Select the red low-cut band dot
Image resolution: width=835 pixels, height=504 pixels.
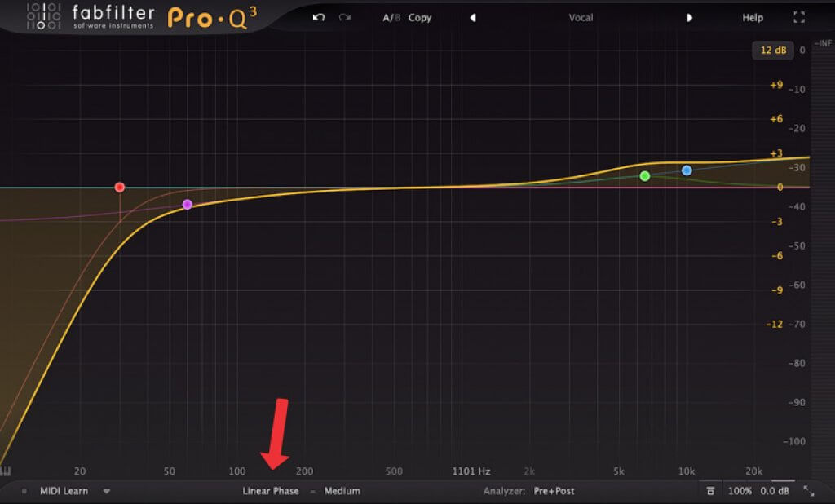(x=119, y=187)
